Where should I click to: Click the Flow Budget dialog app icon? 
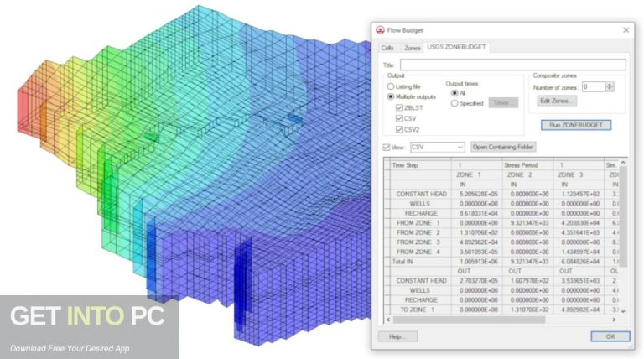pos(381,30)
